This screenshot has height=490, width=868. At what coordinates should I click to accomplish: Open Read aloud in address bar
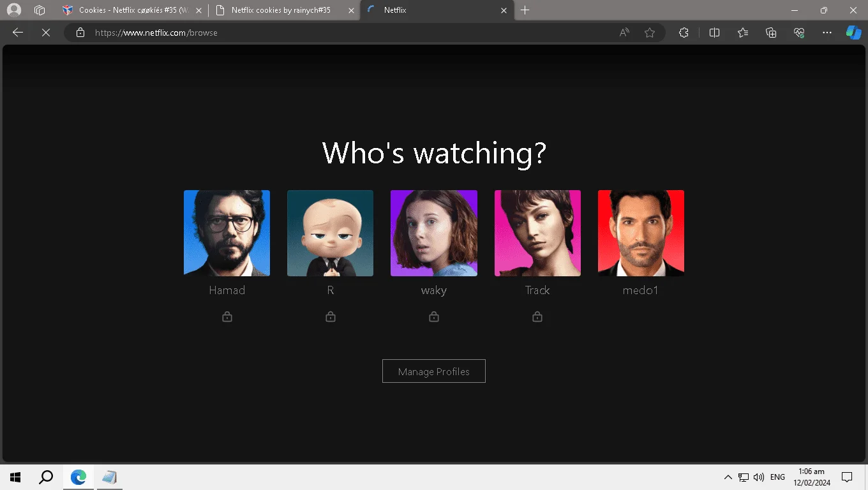(x=624, y=33)
